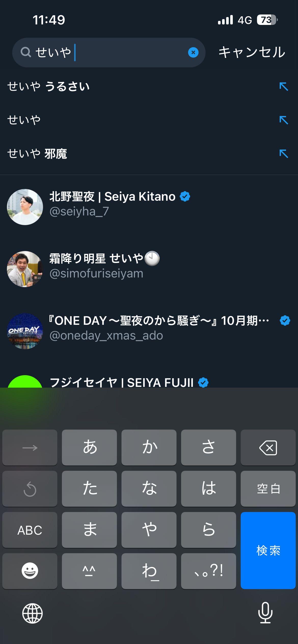Open the emoji keyboard
This screenshot has width=298, height=644.
[x=30, y=571]
